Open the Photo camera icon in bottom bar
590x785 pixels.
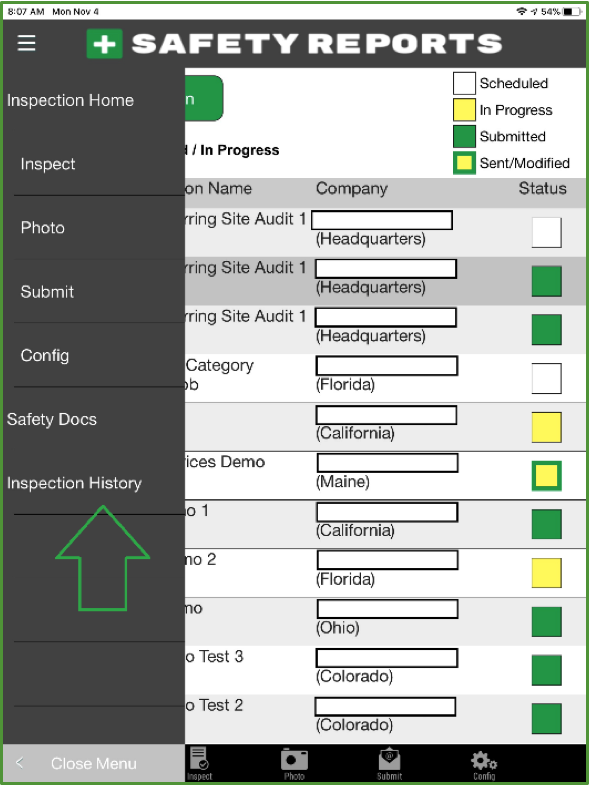[x=294, y=763]
